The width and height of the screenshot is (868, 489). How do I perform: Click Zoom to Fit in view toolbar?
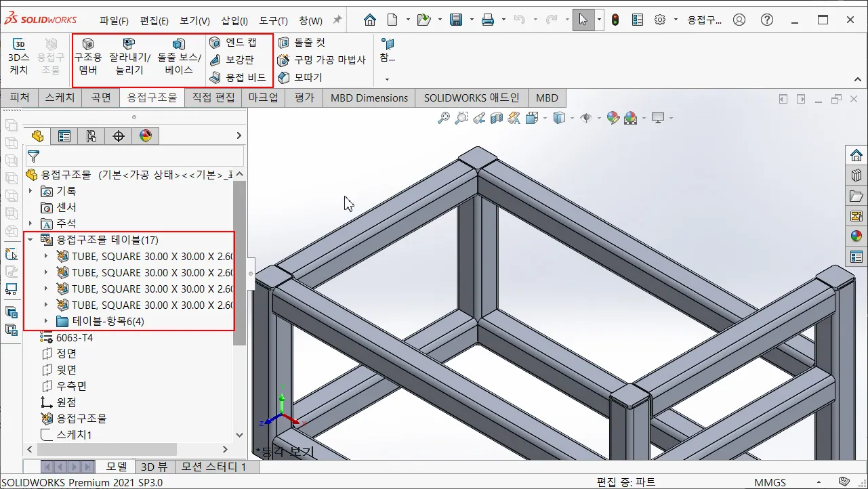tap(444, 119)
